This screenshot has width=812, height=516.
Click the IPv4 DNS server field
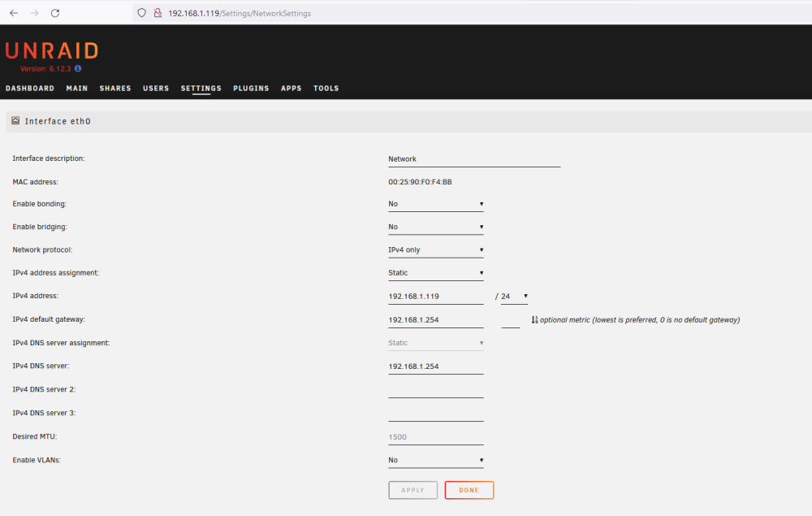click(x=435, y=366)
